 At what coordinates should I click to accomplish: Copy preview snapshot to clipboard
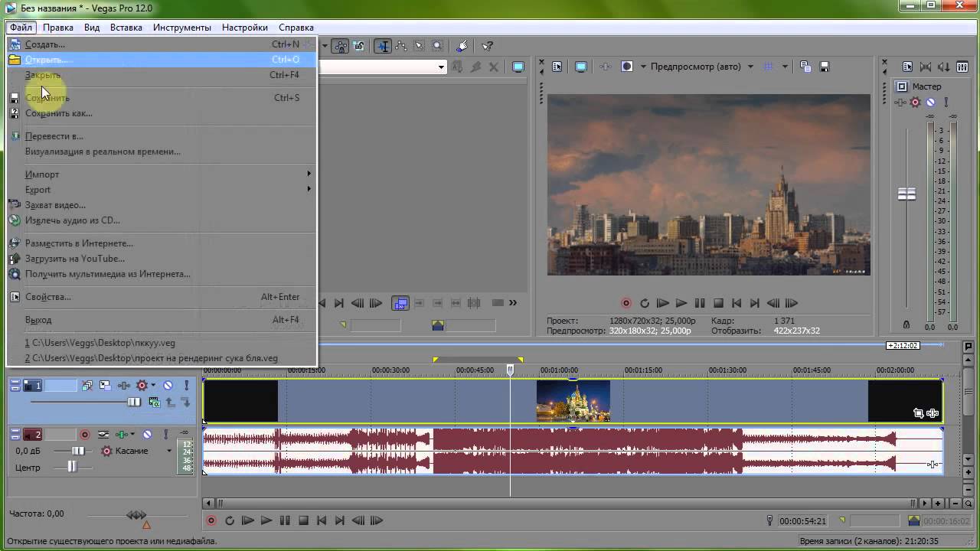(805, 67)
